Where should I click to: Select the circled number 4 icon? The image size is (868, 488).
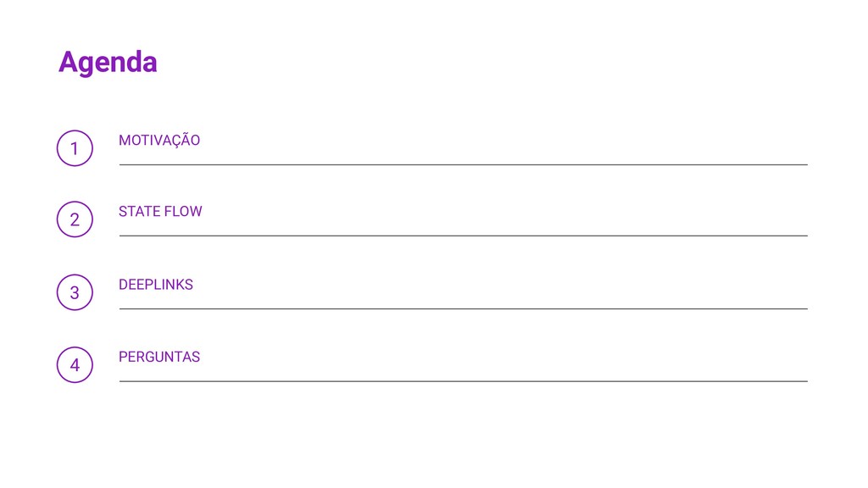[x=75, y=364]
